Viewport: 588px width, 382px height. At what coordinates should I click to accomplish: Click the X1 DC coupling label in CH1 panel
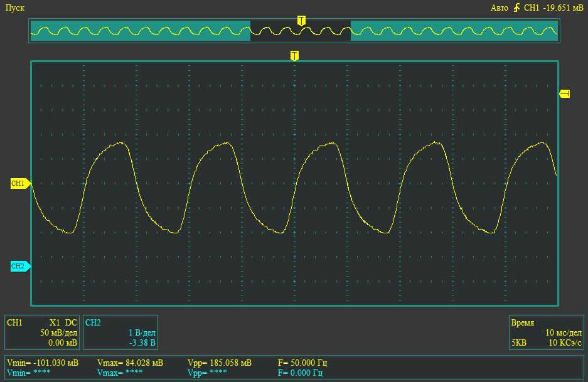click(63, 323)
